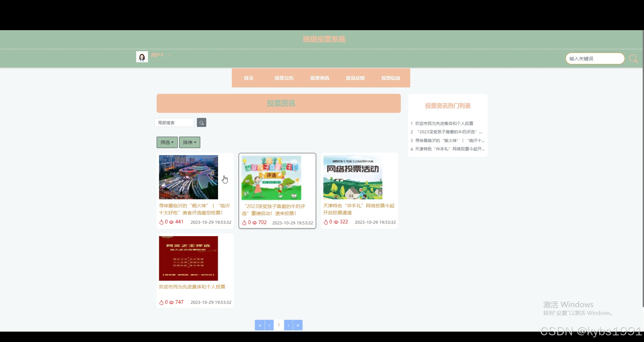Like the 天津特色 伴手礼 article
Viewport: 644px width, 342px height.
[326, 222]
